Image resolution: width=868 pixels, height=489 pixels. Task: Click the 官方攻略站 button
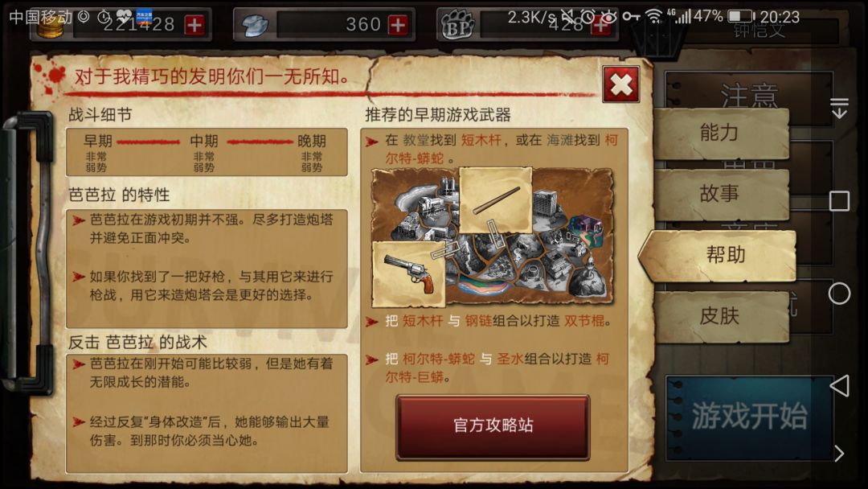[493, 426]
